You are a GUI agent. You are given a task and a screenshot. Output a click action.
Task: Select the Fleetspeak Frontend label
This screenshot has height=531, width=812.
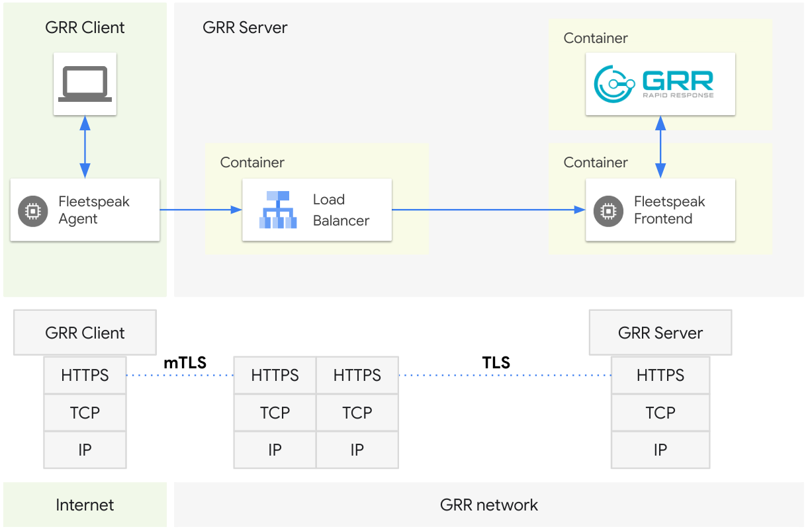670,210
